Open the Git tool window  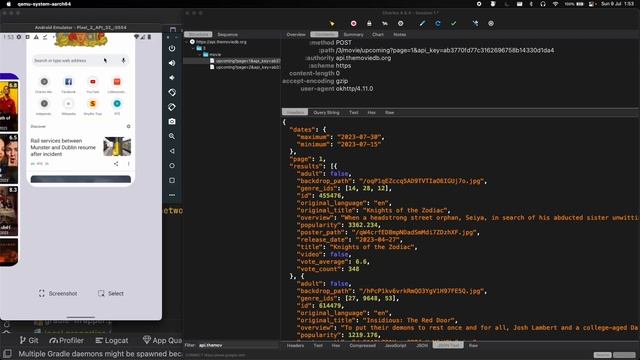tap(29, 340)
